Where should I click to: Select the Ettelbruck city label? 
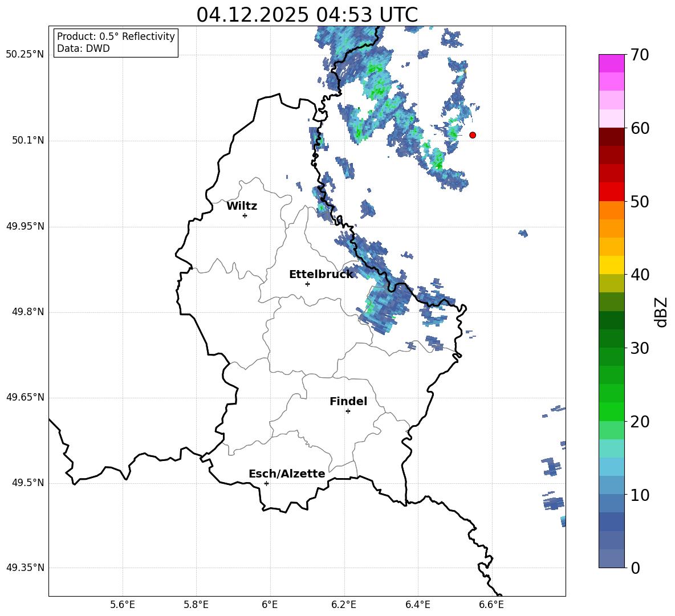[x=321, y=275]
